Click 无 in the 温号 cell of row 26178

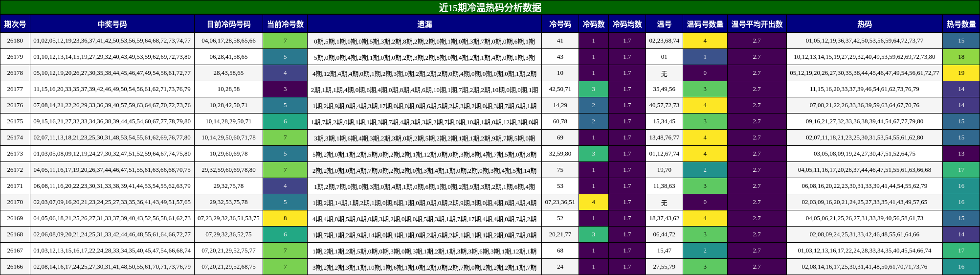664,73
